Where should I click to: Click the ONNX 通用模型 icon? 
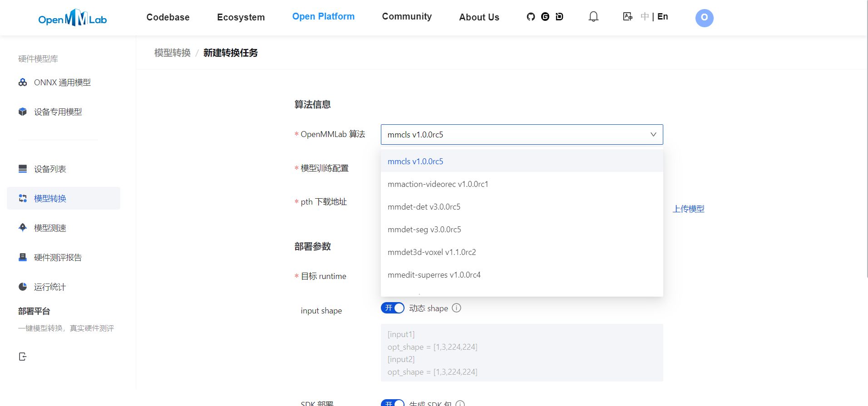pyautogui.click(x=23, y=82)
